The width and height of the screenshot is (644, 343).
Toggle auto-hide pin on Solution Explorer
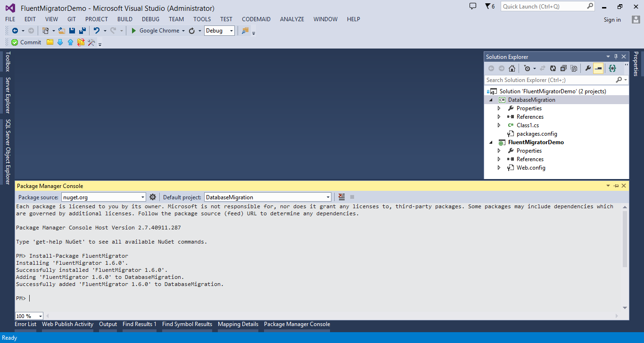pos(616,57)
